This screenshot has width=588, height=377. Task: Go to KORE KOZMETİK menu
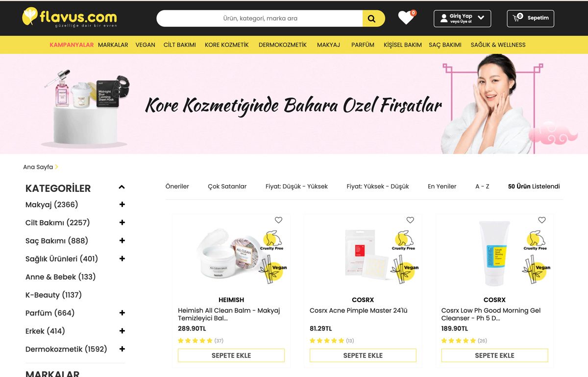[227, 45]
